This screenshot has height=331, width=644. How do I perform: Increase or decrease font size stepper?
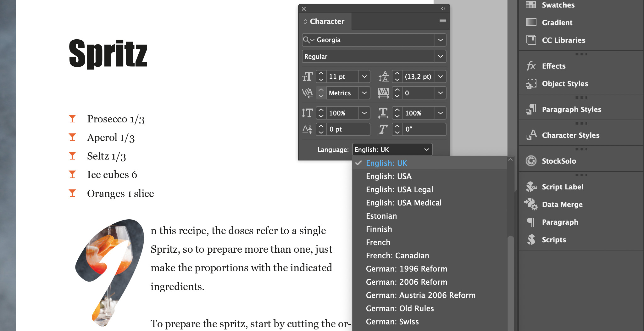coord(321,76)
